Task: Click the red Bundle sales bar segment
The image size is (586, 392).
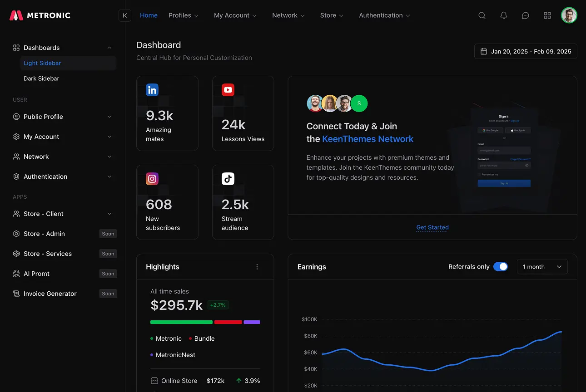Action: pos(228,322)
